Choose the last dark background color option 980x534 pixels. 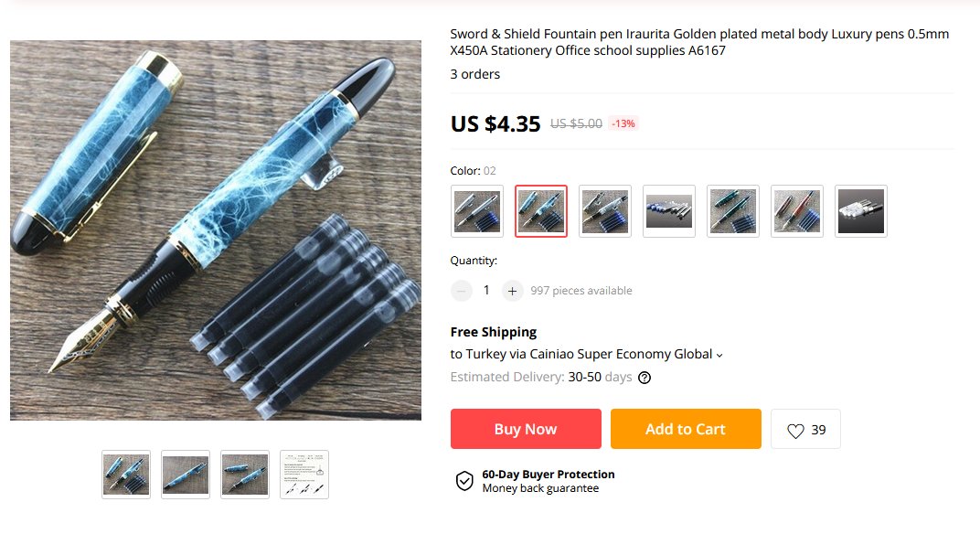pyautogui.click(x=861, y=211)
